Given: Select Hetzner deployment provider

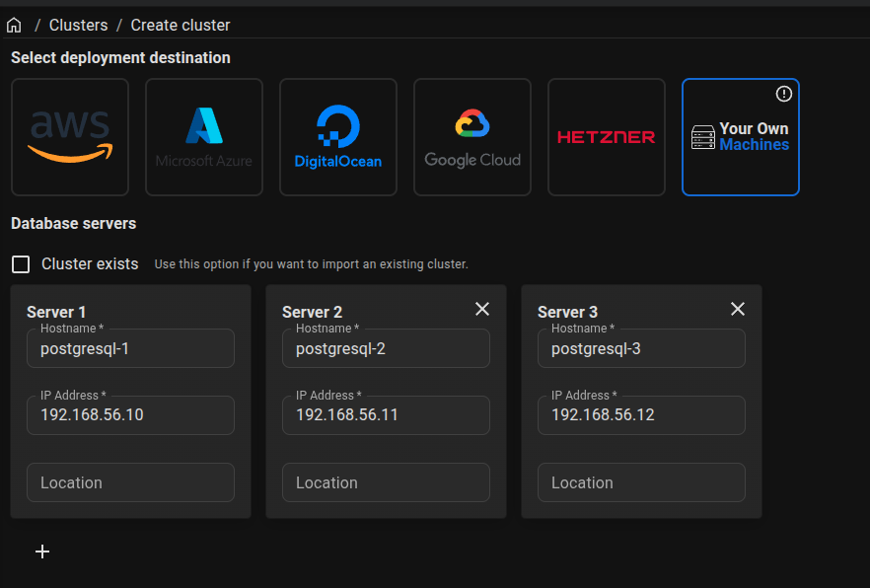Looking at the screenshot, I should tap(607, 137).
